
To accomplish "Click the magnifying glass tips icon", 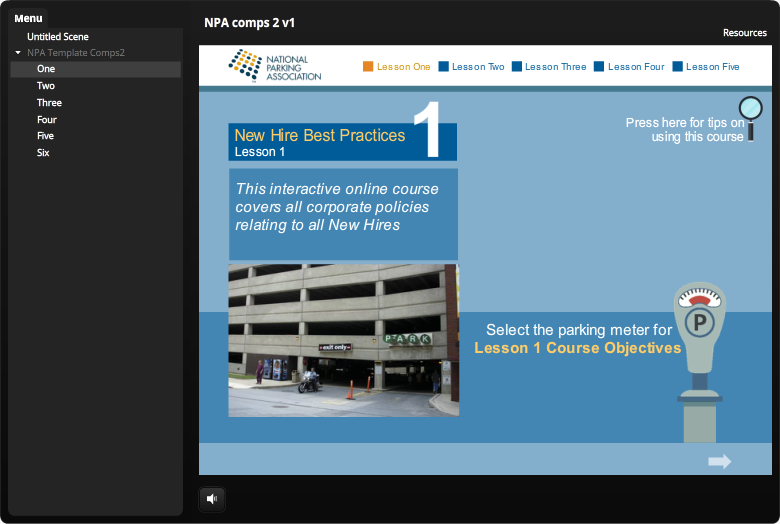I will (x=749, y=116).
